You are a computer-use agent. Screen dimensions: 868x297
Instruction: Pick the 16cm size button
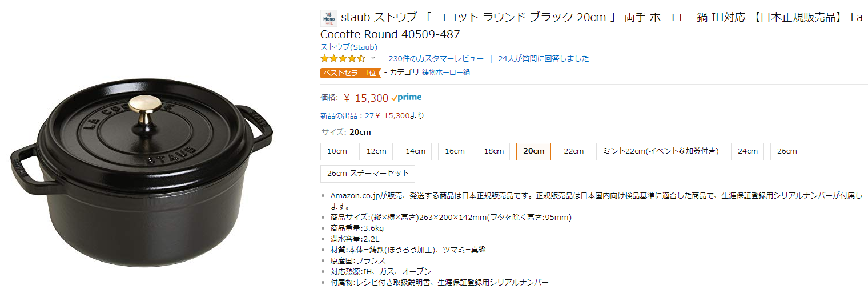pos(455,151)
